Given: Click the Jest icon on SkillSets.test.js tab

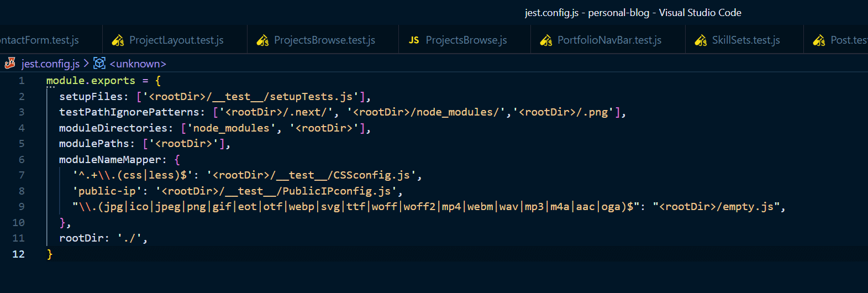Looking at the screenshot, I should click(x=701, y=40).
